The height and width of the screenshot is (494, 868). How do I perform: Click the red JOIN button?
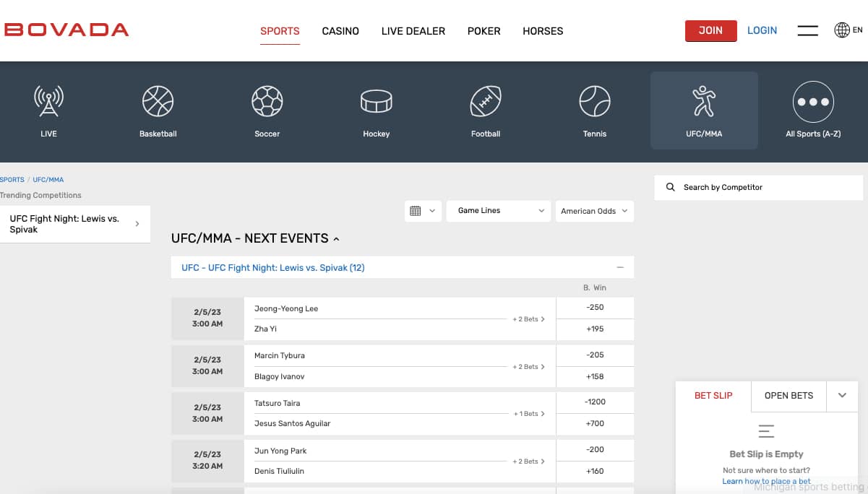[x=710, y=30]
